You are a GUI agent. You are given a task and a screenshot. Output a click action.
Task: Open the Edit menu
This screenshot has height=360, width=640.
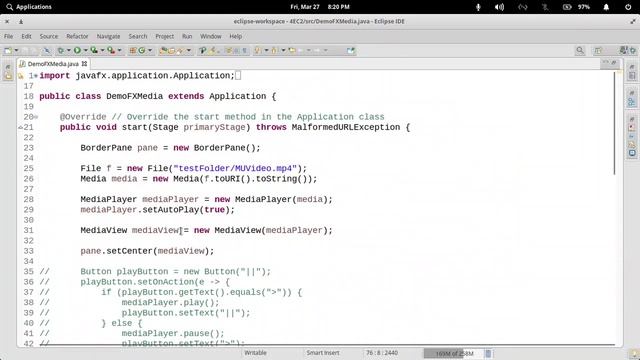[27, 36]
